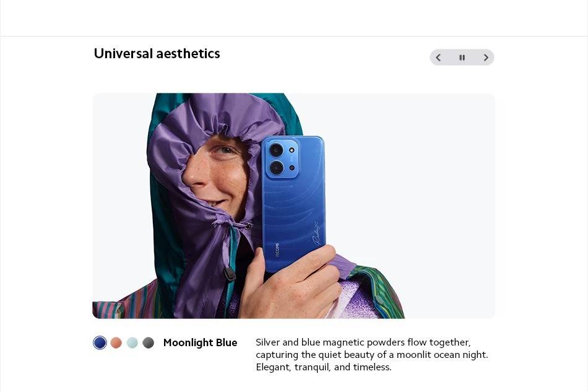Advance to the next carousel slide
Viewport: 588px width, 392px height.
click(486, 58)
